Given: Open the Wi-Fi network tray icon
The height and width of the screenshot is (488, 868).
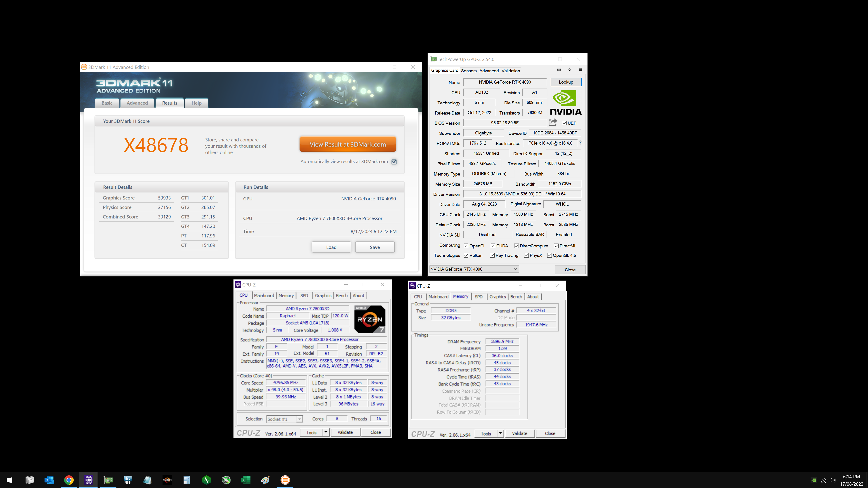Looking at the screenshot, I should pos(823,480).
